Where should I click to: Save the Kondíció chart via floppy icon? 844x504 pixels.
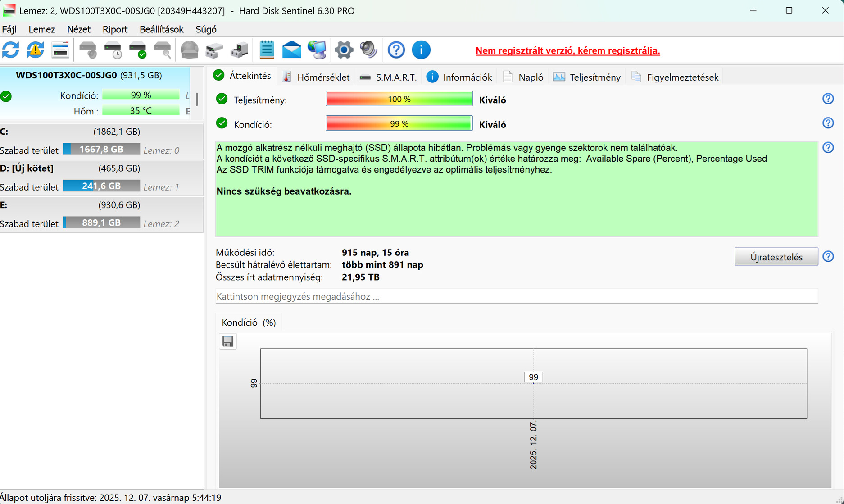(228, 341)
